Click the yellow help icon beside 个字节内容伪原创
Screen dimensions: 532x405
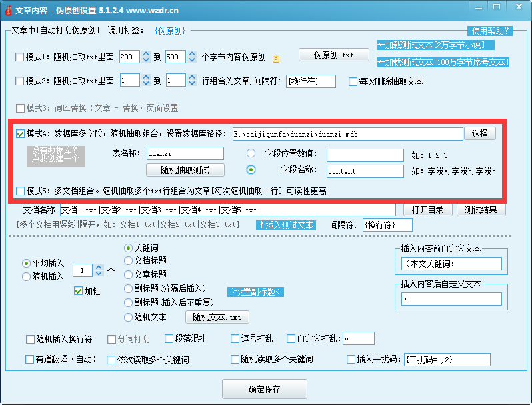[276, 59]
